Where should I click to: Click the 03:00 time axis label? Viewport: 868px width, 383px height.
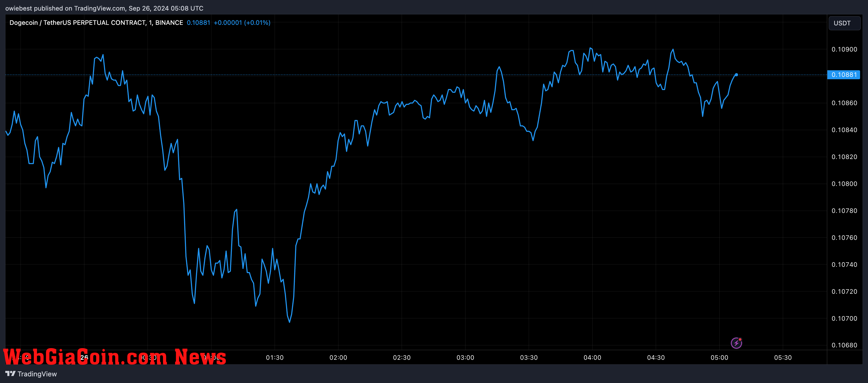pyautogui.click(x=465, y=358)
